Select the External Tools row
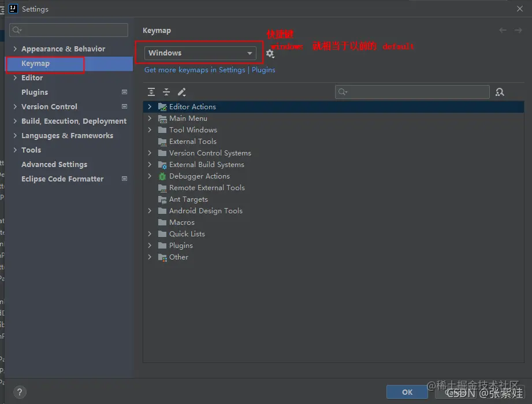532x404 pixels. 333,142
